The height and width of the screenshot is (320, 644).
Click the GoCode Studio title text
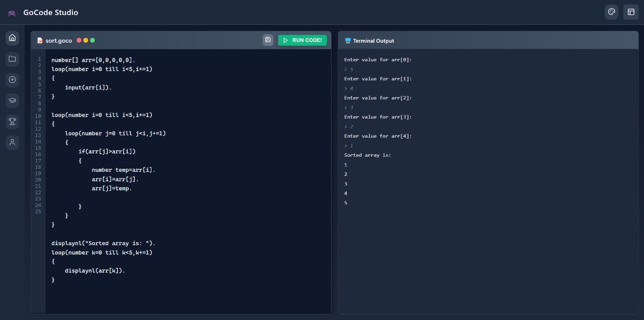point(51,12)
